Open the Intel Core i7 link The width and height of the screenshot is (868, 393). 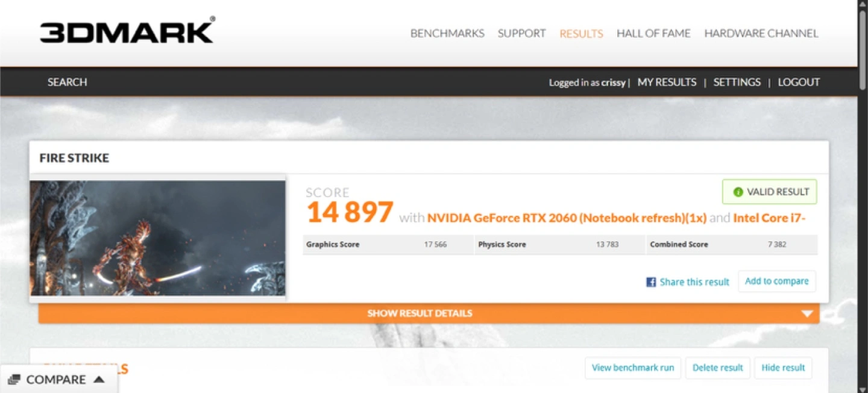[770, 218]
